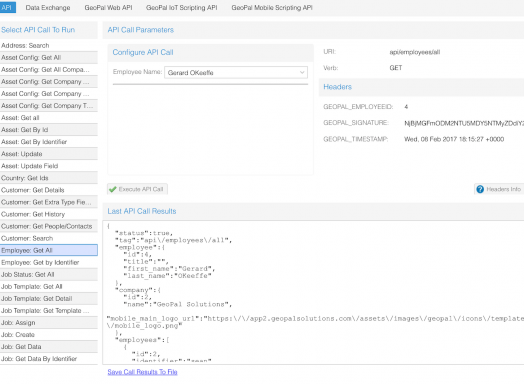This screenshot has width=524, height=384.
Task: Click the blue question mark Headers Info icon
Action: pyautogui.click(x=480, y=189)
